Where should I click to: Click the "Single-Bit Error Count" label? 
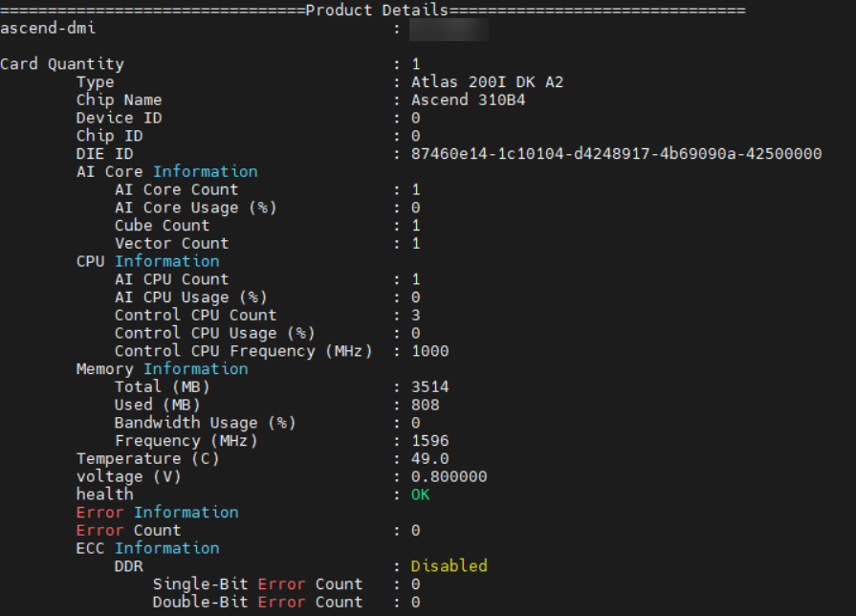257,584
